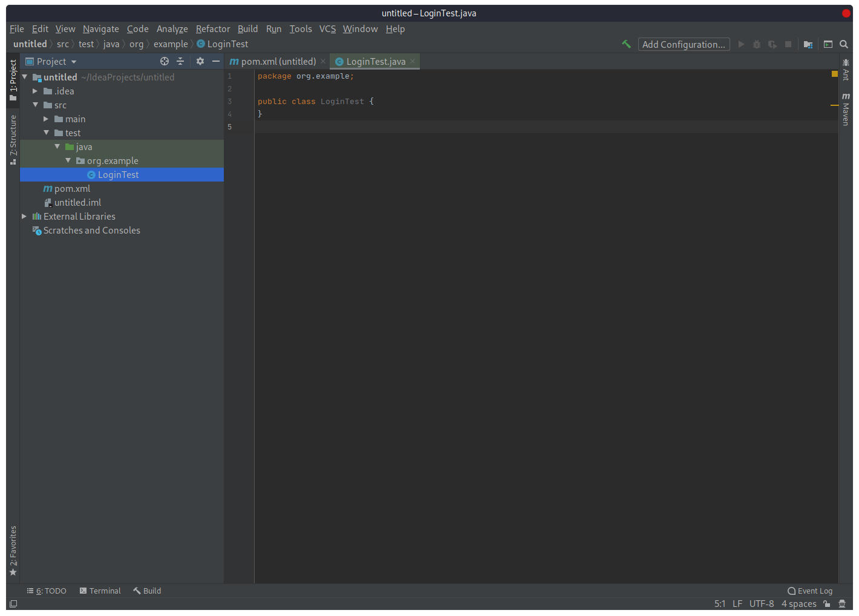This screenshot has width=859, height=616.
Task: Collapse all nodes using the collapse icon
Action: [x=180, y=61]
